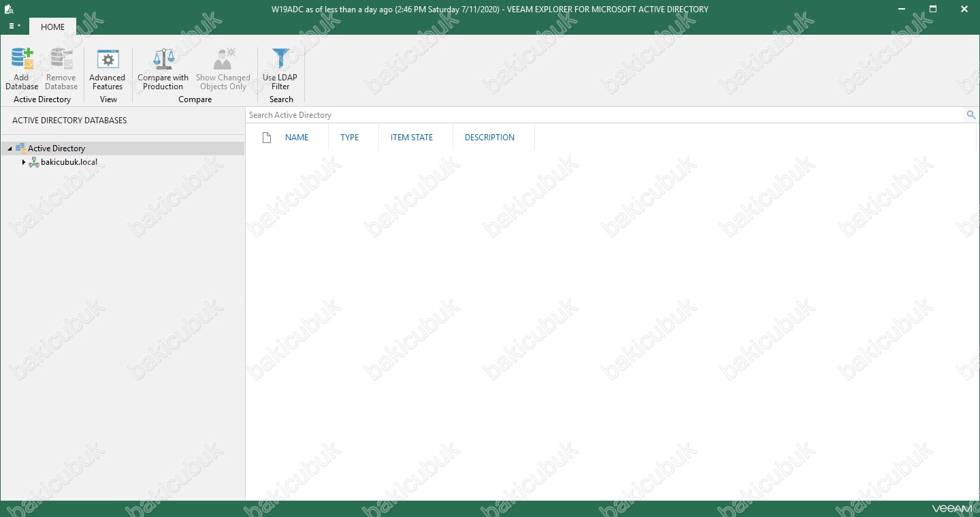Minimize the Veeam Explorer window

click(x=901, y=10)
